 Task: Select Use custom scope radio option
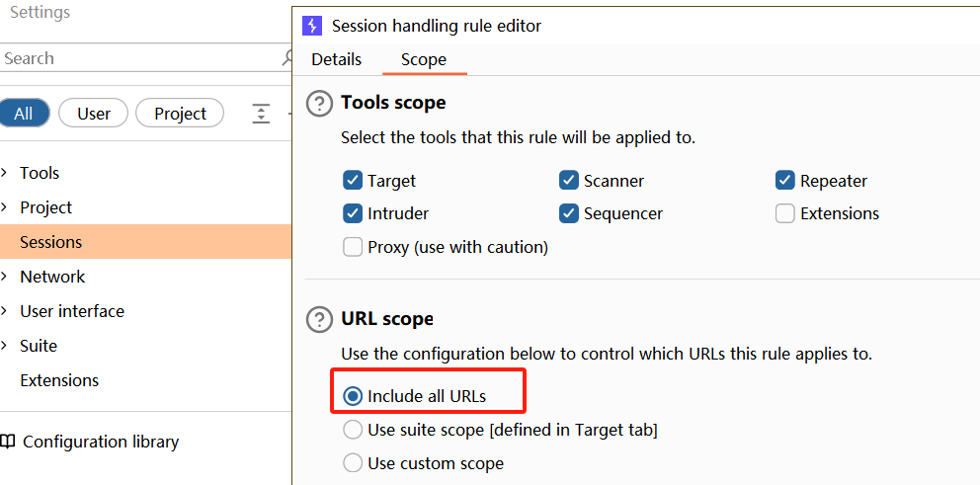point(353,463)
